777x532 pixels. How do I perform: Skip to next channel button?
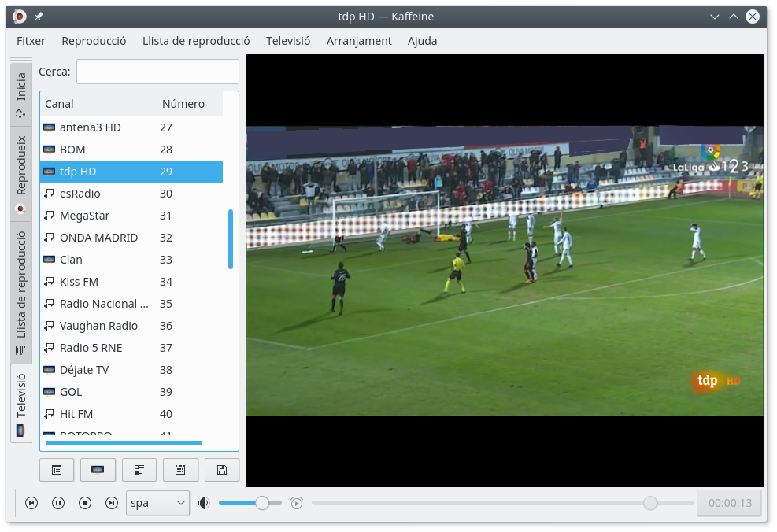[x=112, y=503]
